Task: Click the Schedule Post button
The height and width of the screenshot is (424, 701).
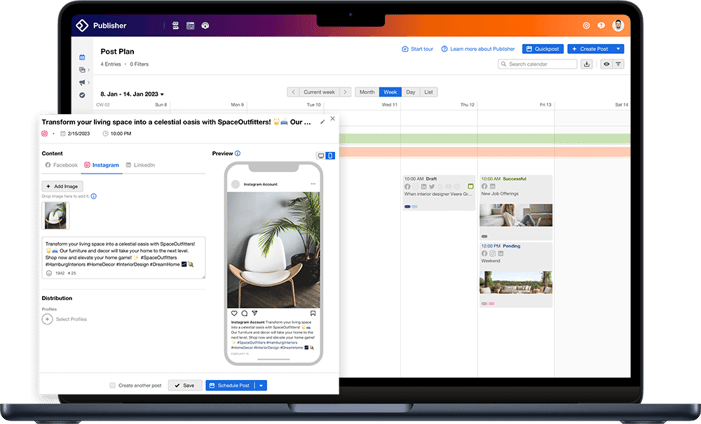Action: click(230, 385)
